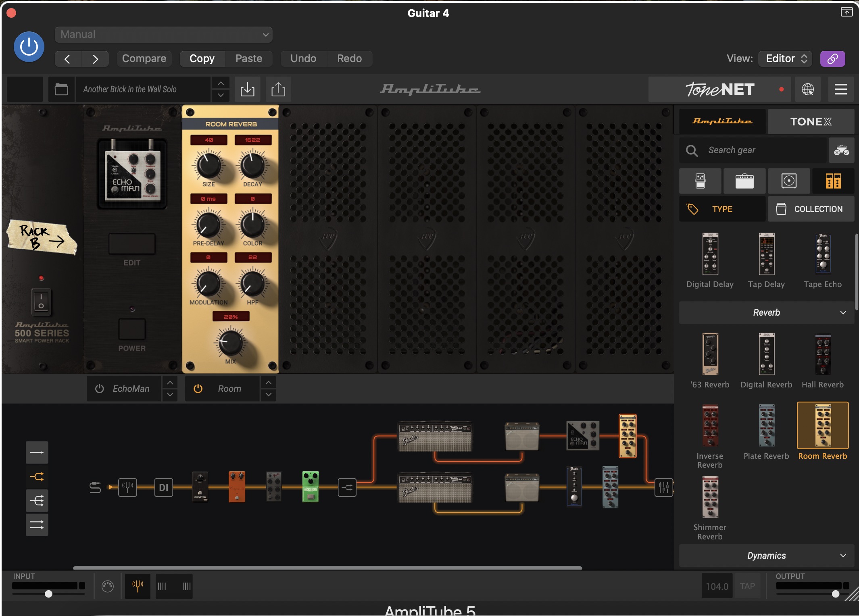Select the three-way split signal chain layout
Viewport: 859px width, 616px height.
[x=37, y=501]
